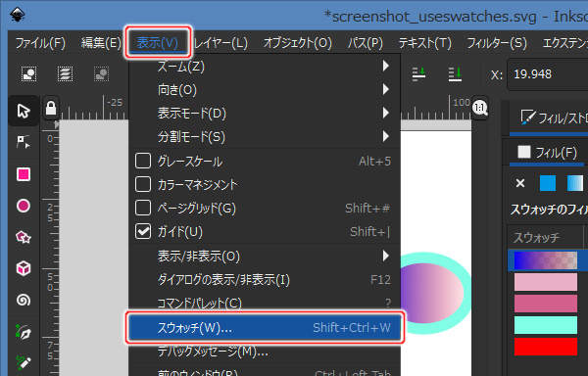The height and width of the screenshot is (376, 588).
Task: Open the テキスト(T) menu
Action: click(x=425, y=43)
